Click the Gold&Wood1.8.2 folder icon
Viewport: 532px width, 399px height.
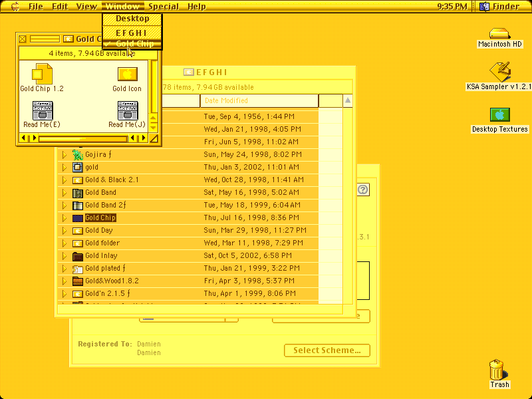pyautogui.click(x=78, y=281)
